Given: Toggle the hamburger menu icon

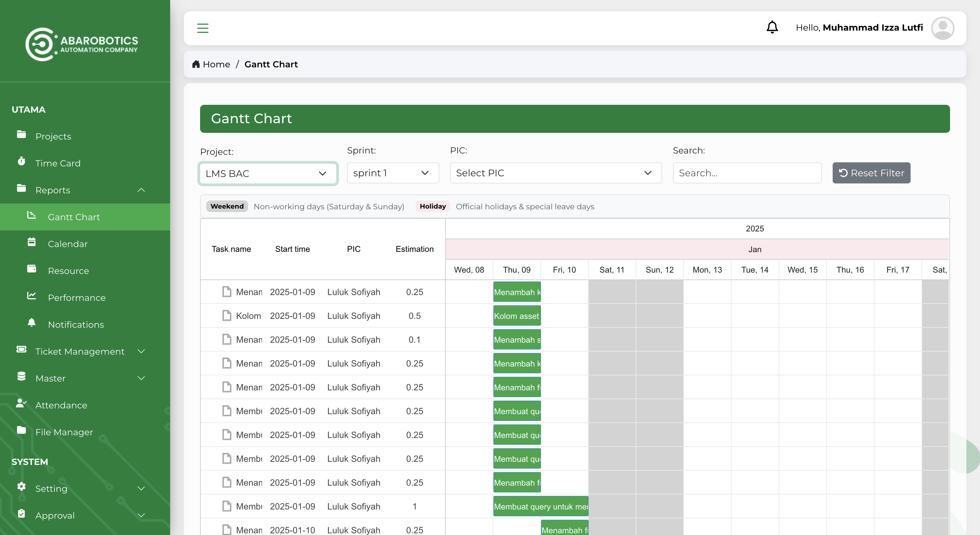Looking at the screenshot, I should click(x=202, y=28).
